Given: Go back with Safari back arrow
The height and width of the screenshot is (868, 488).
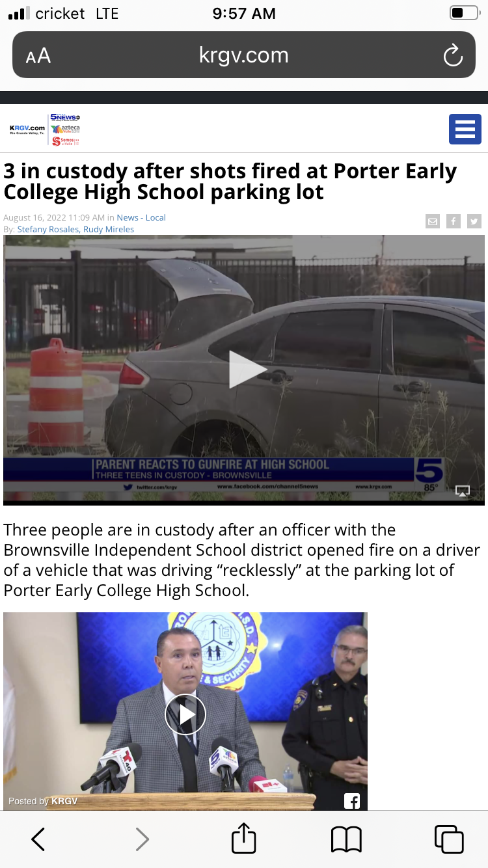Looking at the screenshot, I should coord(38,839).
